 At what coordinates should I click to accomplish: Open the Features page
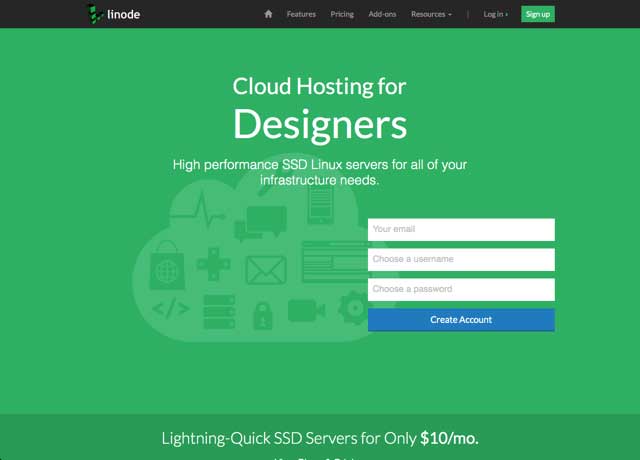[x=301, y=14]
